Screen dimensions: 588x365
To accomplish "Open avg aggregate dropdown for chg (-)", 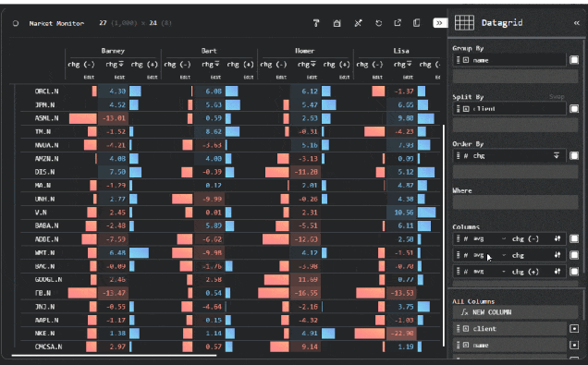I will pos(489,238).
